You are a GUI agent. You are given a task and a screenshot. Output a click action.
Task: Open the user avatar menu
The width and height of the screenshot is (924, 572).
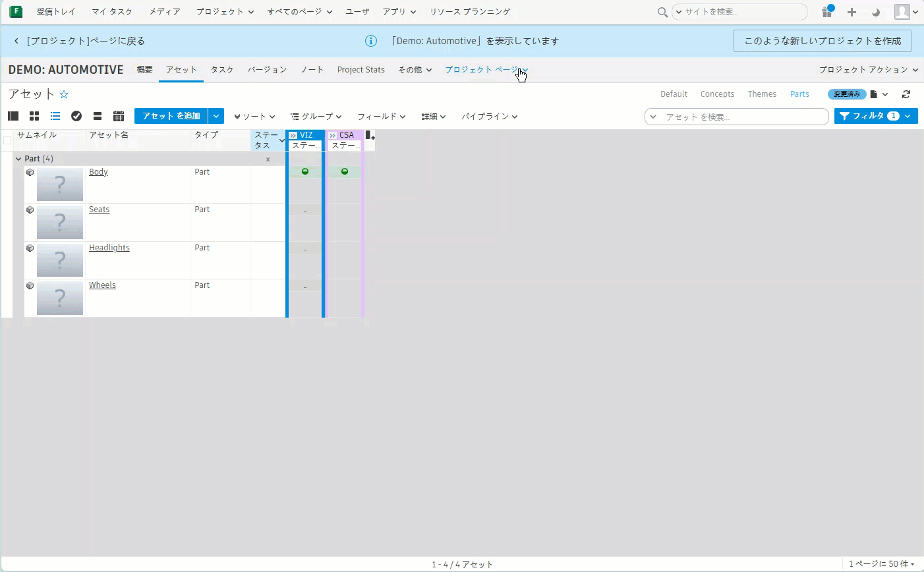906,12
